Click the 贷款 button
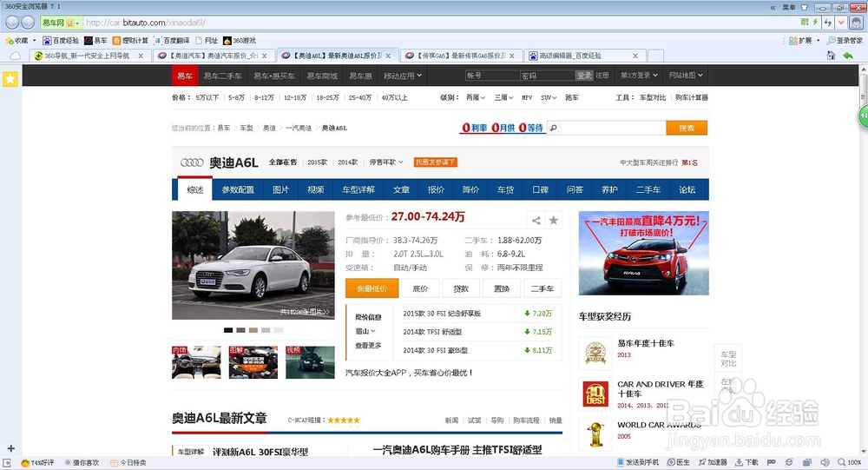 tap(461, 288)
